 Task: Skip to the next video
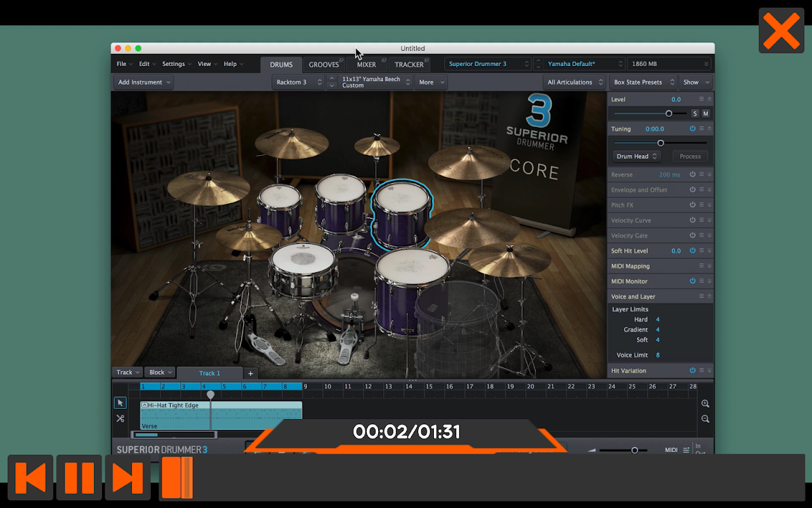pyautogui.click(x=128, y=478)
